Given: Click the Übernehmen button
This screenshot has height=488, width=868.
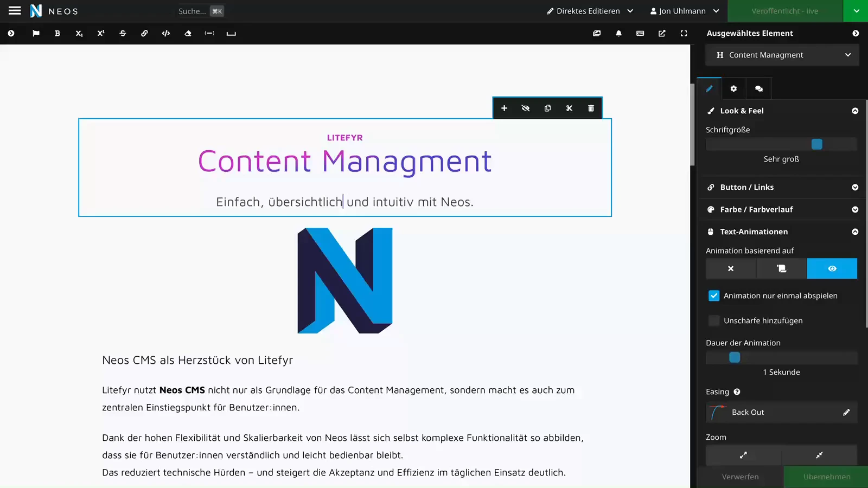Looking at the screenshot, I should (x=826, y=477).
